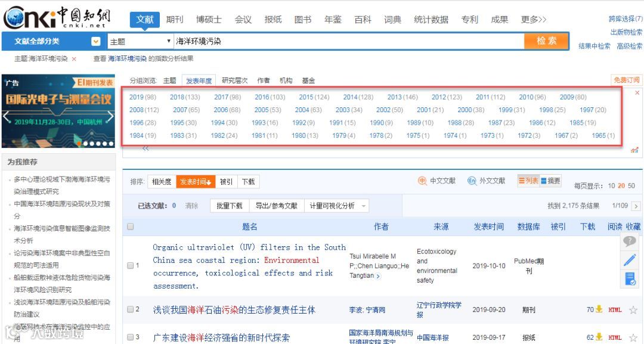Download article 浅谈我国海洋石油污染
644x344 pixels.
point(599,309)
